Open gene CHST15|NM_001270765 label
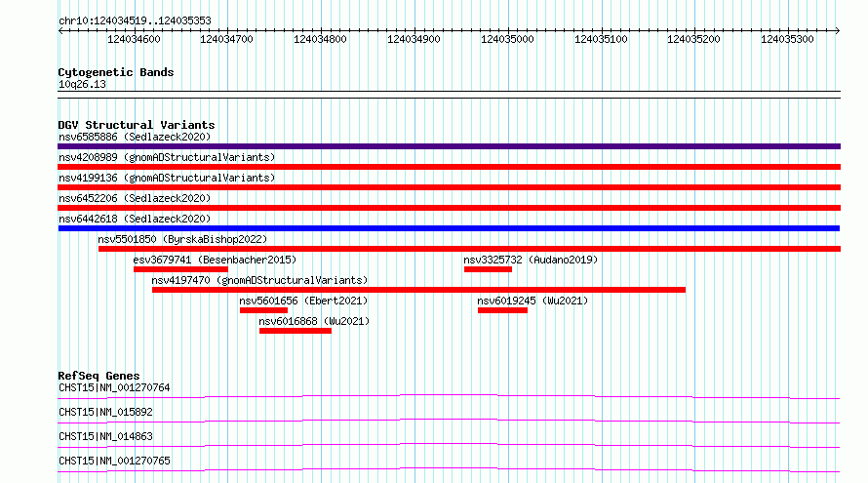 tap(114, 461)
